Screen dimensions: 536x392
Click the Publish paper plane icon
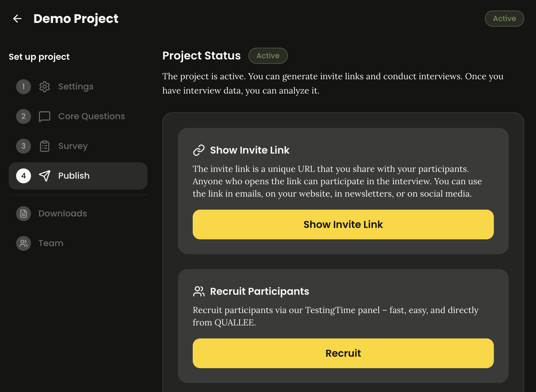45,176
